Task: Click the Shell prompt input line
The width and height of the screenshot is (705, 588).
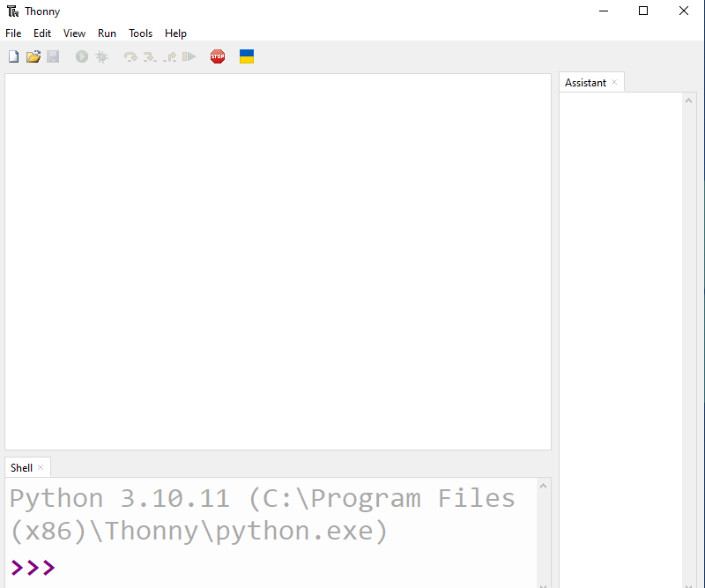Action: (x=264, y=568)
